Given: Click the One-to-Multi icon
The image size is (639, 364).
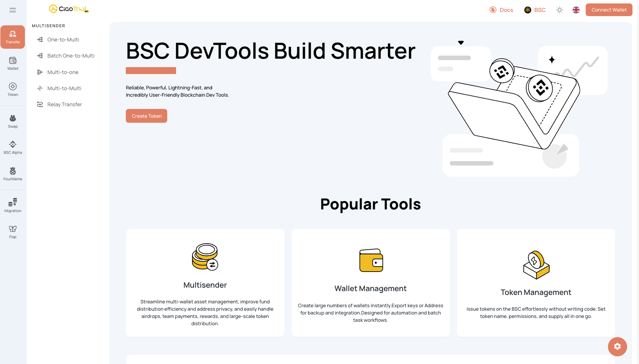Looking at the screenshot, I should [40, 40].
